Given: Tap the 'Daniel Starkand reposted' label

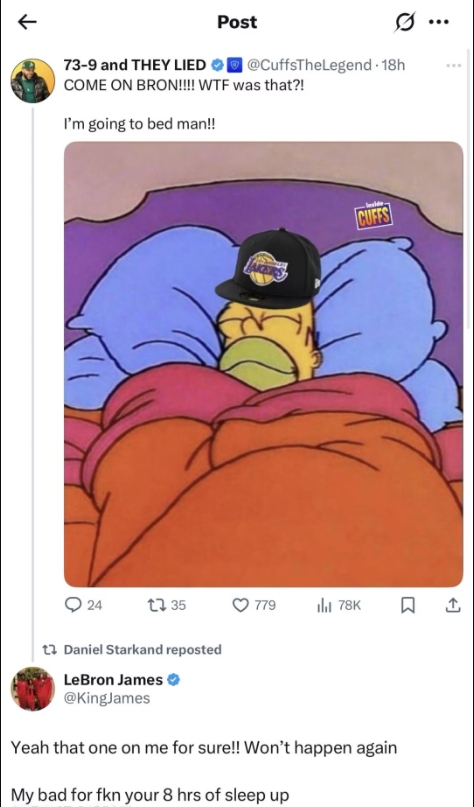Looking at the screenshot, I should [143, 650].
